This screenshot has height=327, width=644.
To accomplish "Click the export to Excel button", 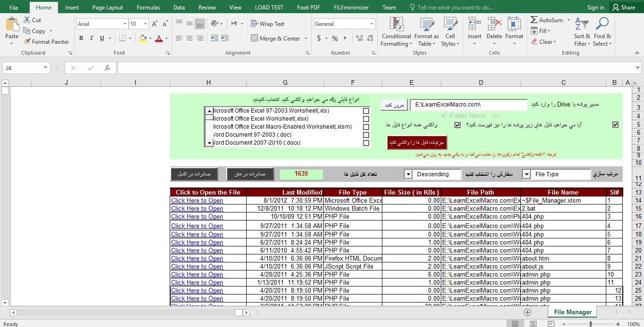I will point(194,174).
